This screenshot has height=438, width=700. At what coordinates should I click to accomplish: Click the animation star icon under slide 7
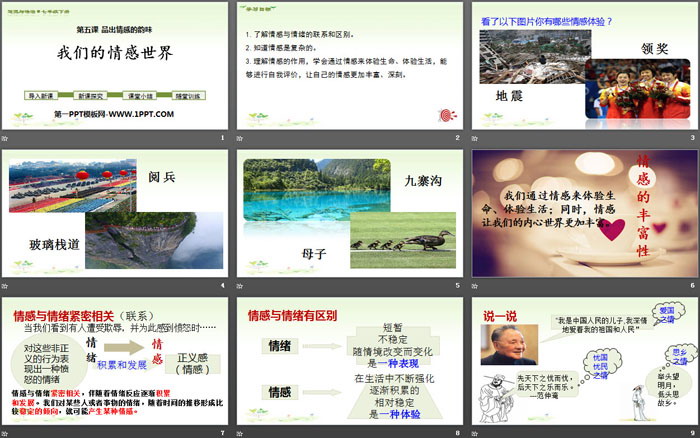[x=6, y=432]
